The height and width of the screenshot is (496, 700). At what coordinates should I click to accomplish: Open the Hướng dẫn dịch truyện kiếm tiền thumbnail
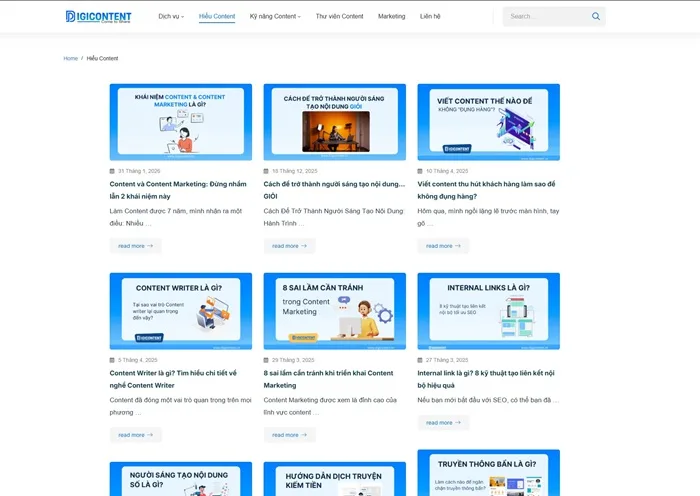click(x=335, y=479)
